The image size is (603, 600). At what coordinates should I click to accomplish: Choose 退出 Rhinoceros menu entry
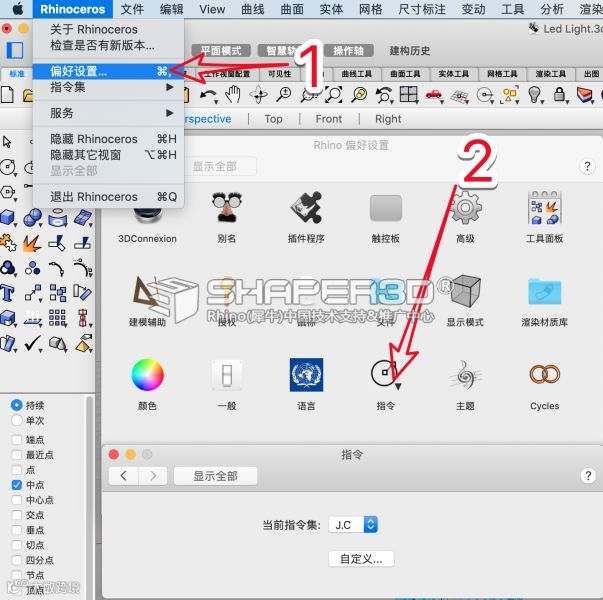[x=108, y=197]
